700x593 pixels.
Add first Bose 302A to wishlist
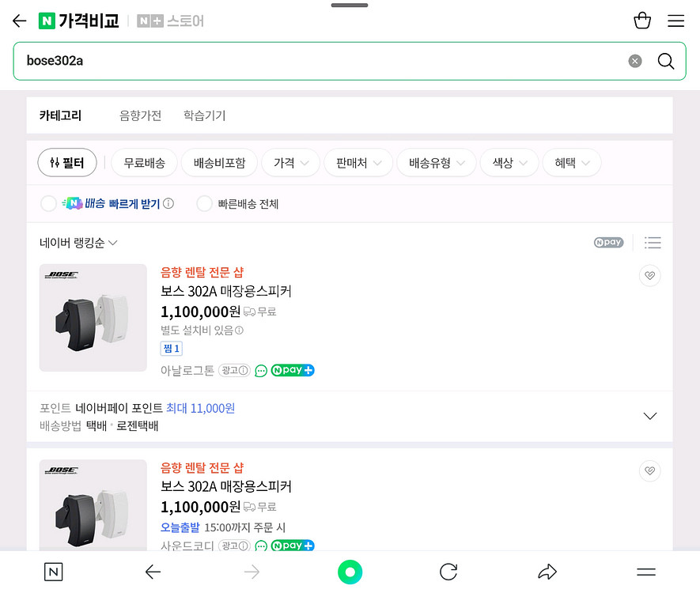[x=649, y=276]
